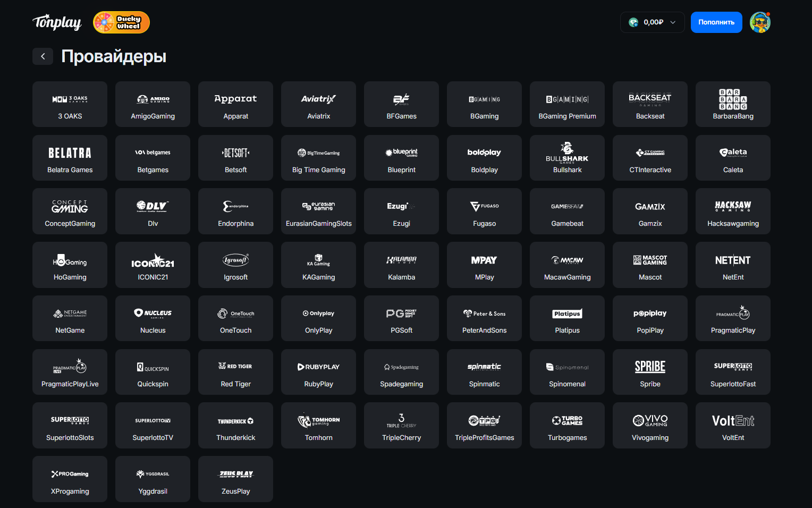Choose the BarbaraBang provider card

pyautogui.click(x=733, y=104)
